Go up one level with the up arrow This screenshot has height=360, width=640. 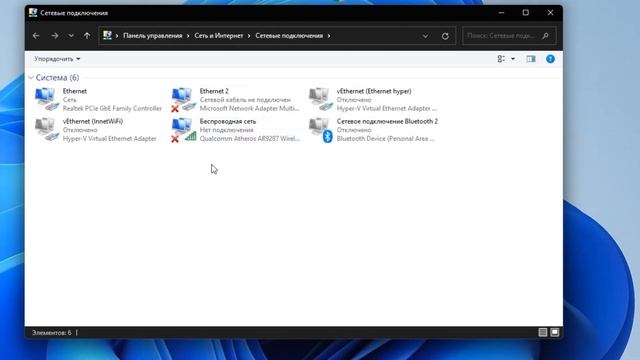87,36
